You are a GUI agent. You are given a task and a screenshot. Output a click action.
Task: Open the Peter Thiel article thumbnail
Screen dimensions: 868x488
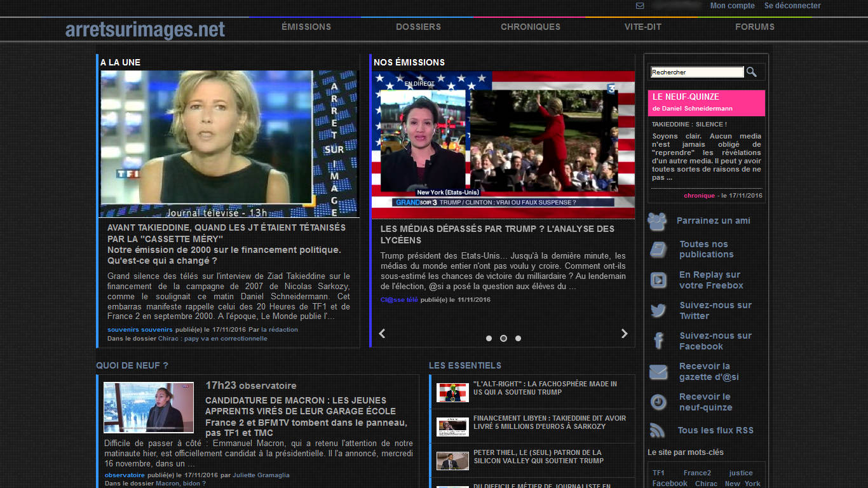(452, 461)
